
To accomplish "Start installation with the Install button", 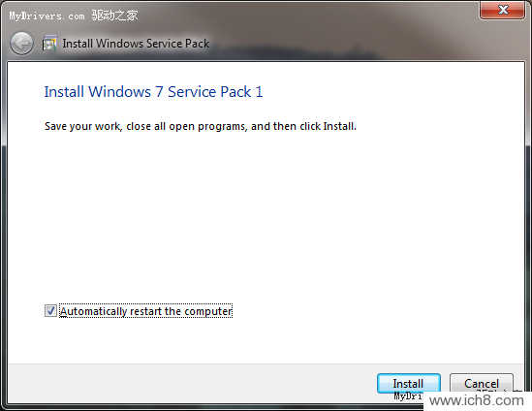I will 409,384.
